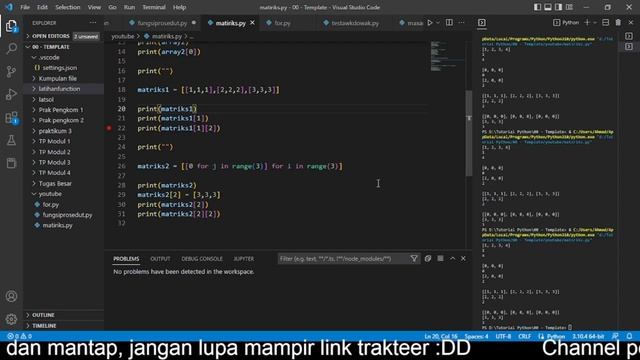The height and width of the screenshot is (360, 640).
Task: Toggle filter options funnel in Problems
Action: coord(414,258)
